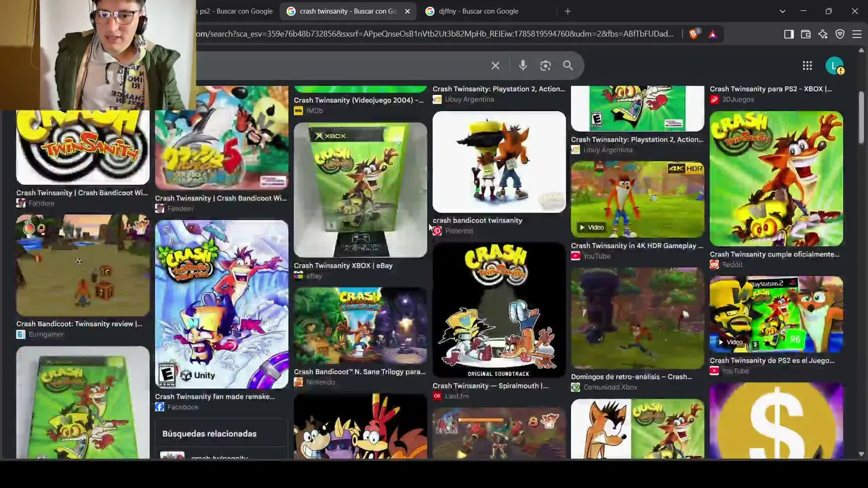The width and height of the screenshot is (868, 488).
Task: Click the Eurogamer favicon under the Twinsanity review
Action: pyautogui.click(x=20, y=334)
